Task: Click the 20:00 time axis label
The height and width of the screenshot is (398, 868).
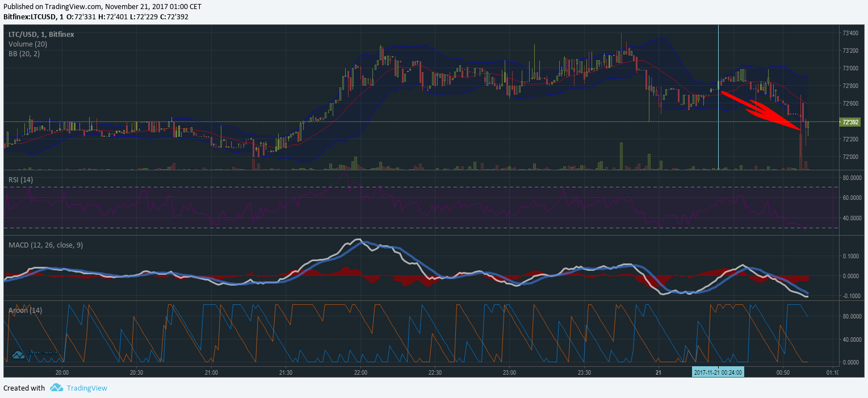Action: coord(62,373)
